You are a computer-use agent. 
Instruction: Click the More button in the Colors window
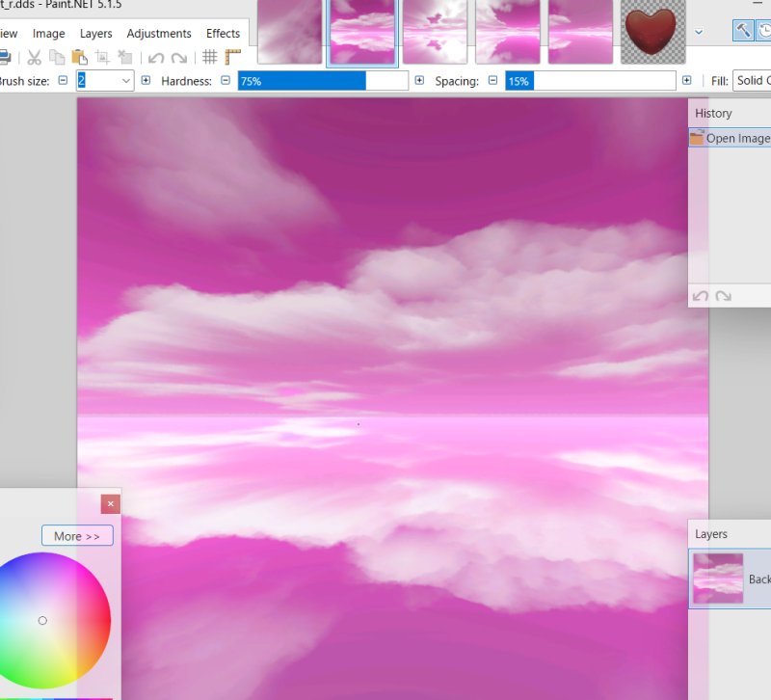[77, 535]
